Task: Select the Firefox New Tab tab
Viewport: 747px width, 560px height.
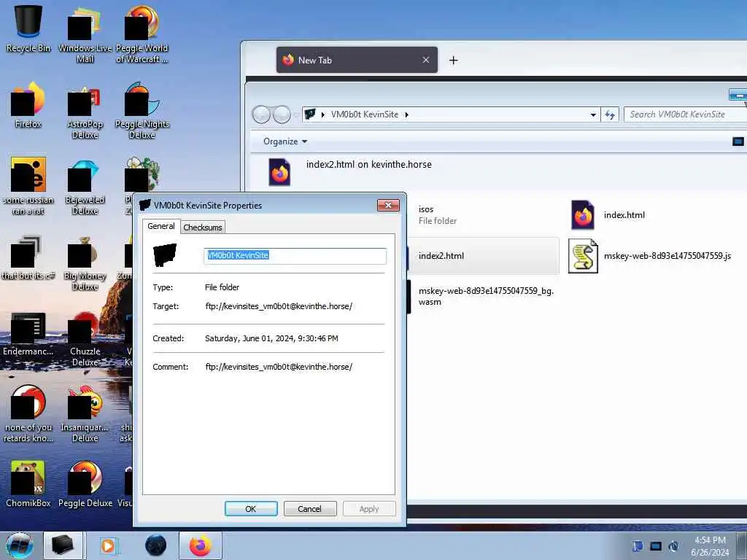Action: pyautogui.click(x=357, y=60)
